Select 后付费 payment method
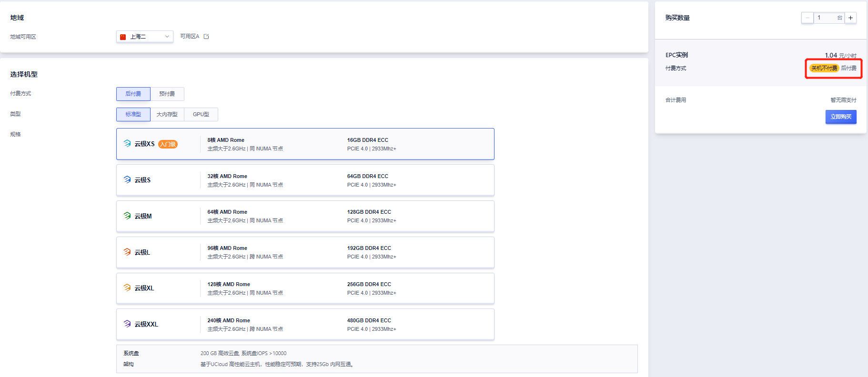 click(133, 94)
